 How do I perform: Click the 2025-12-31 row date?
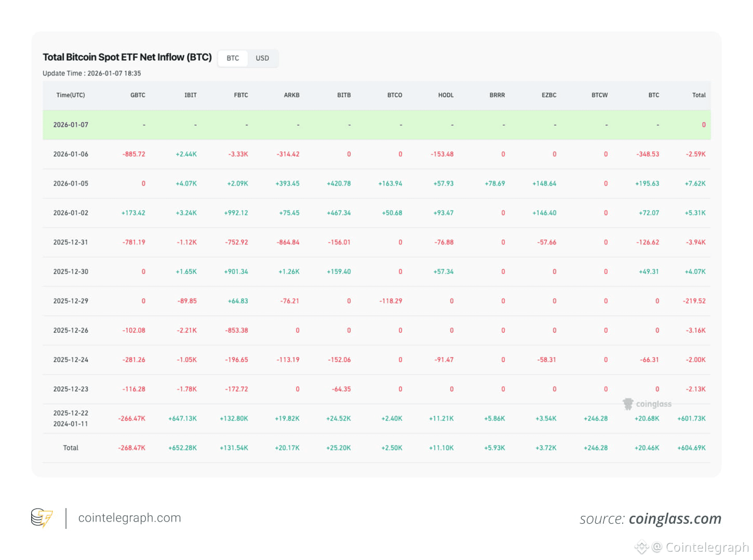pyautogui.click(x=71, y=242)
